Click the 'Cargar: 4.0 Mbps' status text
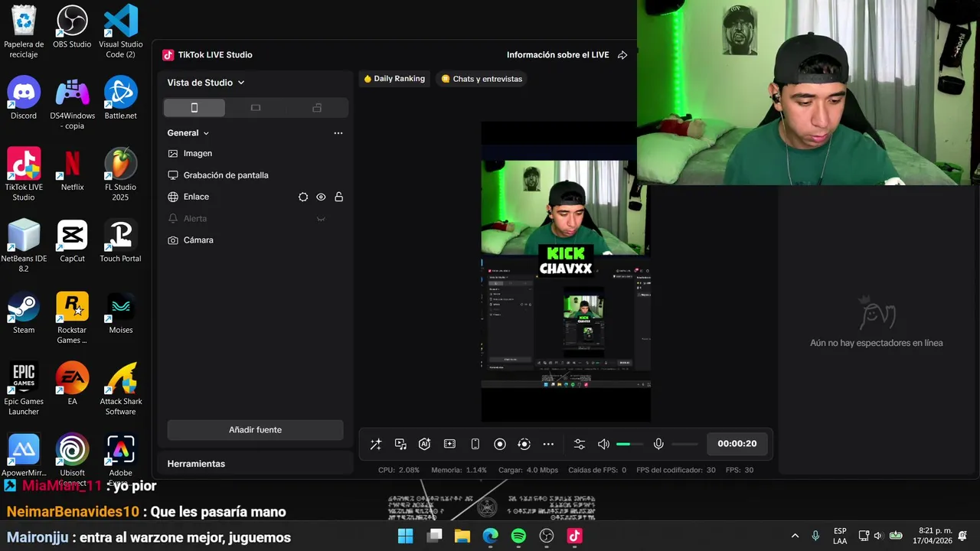 point(528,470)
